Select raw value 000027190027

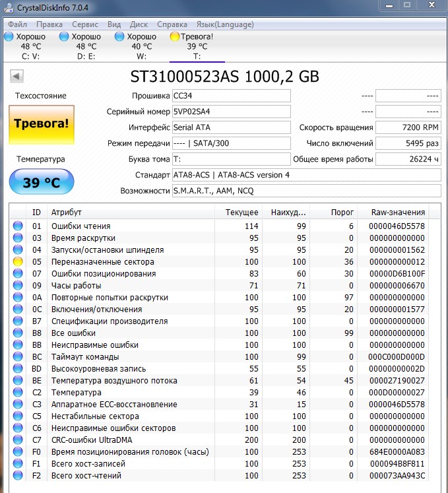coord(397,381)
